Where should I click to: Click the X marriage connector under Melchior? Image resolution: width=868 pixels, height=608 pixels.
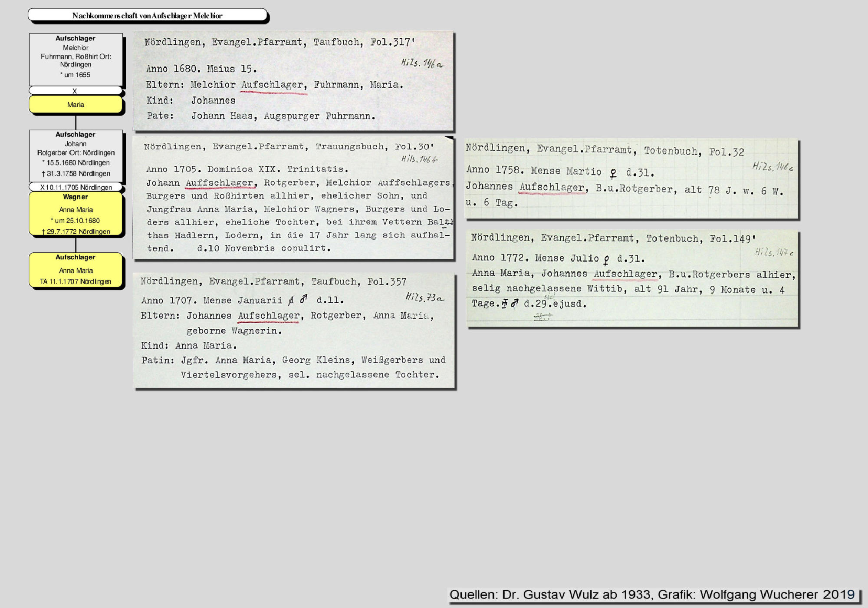[75, 91]
